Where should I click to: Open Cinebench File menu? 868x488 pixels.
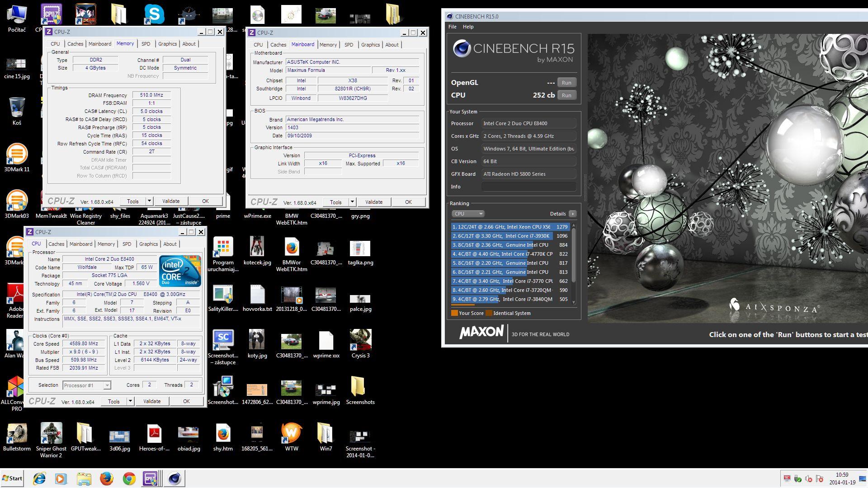click(x=452, y=27)
